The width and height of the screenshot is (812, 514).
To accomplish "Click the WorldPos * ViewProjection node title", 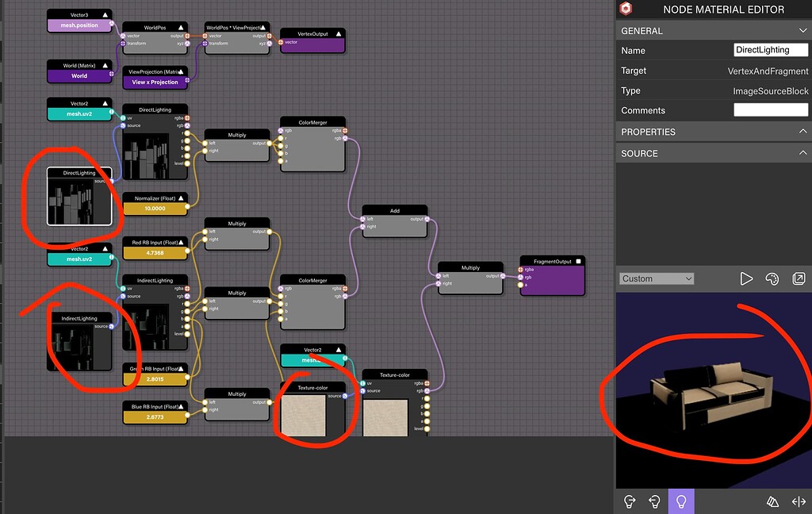I will pyautogui.click(x=234, y=28).
